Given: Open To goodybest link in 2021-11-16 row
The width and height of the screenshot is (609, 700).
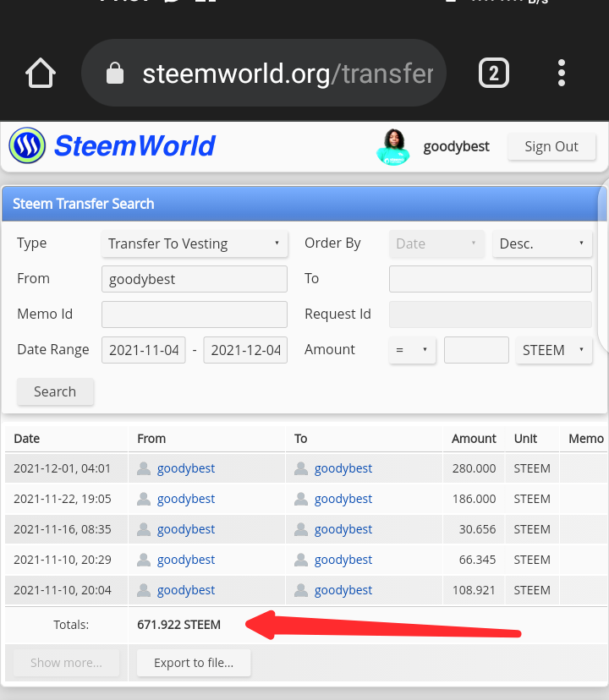Looking at the screenshot, I should pyautogui.click(x=343, y=529).
